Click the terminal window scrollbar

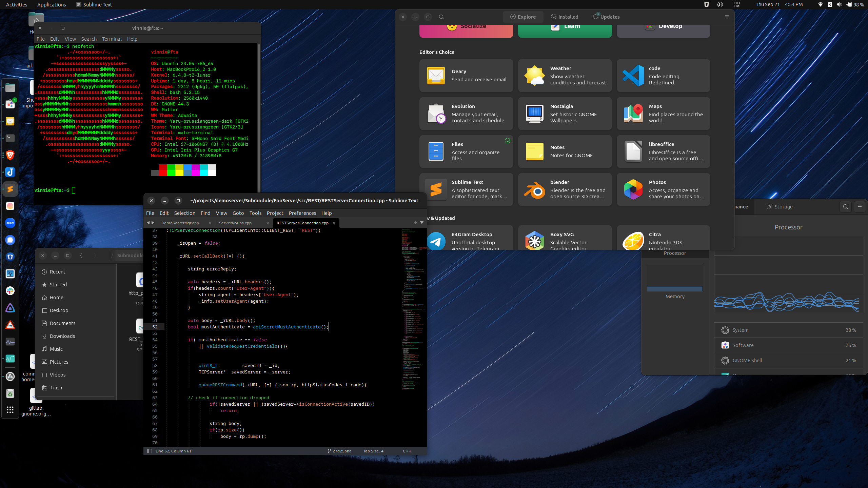coord(259,119)
